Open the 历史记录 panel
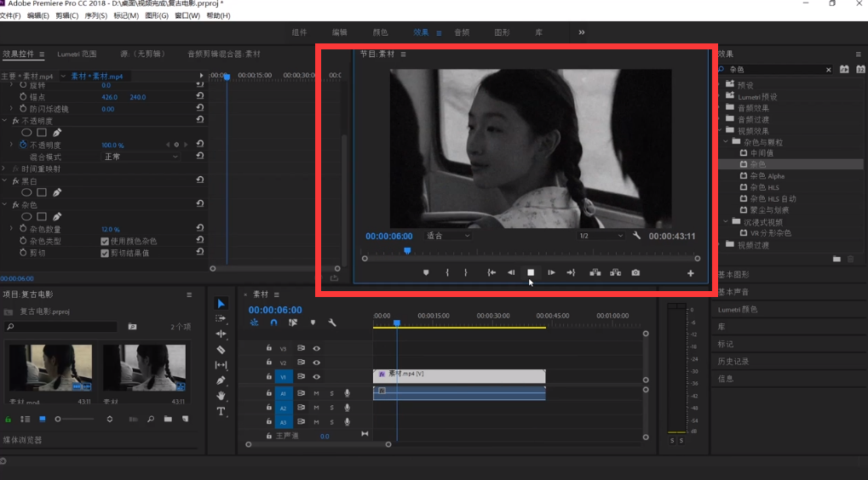The width and height of the screenshot is (868, 480). coord(733,361)
